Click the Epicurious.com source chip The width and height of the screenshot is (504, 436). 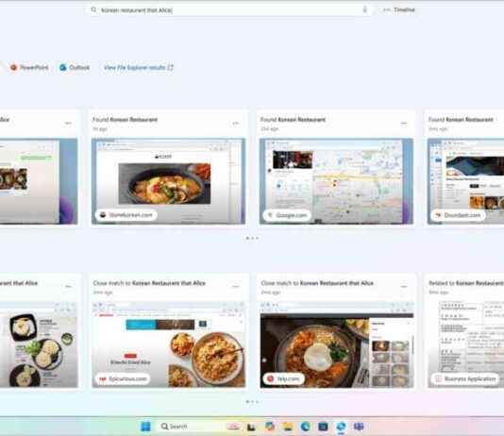tap(123, 378)
